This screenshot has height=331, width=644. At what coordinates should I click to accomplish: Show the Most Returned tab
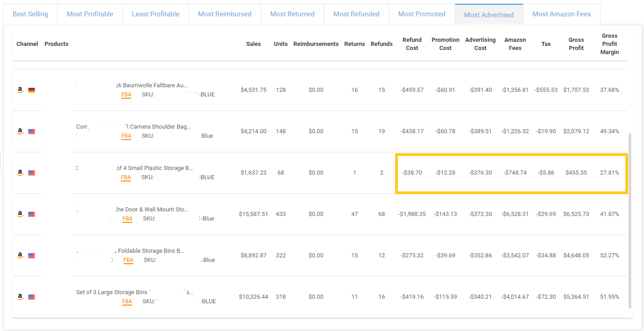[292, 14]
